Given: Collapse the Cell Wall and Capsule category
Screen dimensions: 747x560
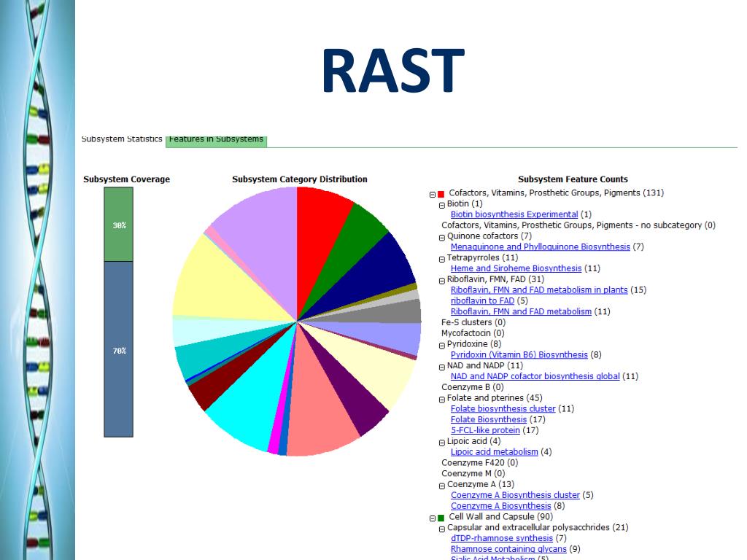Looking at the screenshot, I should [x=433, y=518].
